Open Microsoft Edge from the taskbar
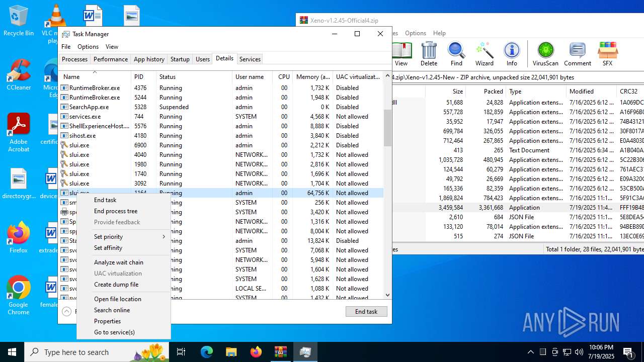This screenshot has width=644, height=362. tap(207, 352)
